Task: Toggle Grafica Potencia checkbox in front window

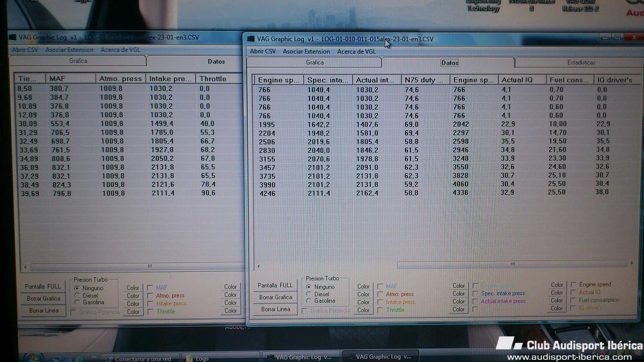Action: pyautogui.click(x=305, y=311)
